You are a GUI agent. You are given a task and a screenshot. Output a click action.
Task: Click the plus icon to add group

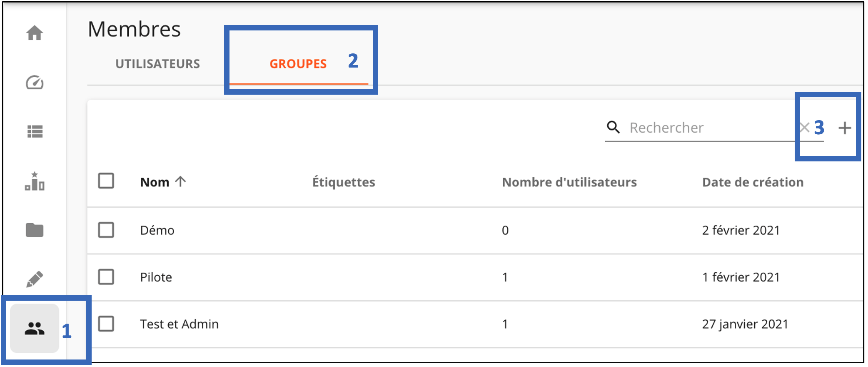(845, 128)
